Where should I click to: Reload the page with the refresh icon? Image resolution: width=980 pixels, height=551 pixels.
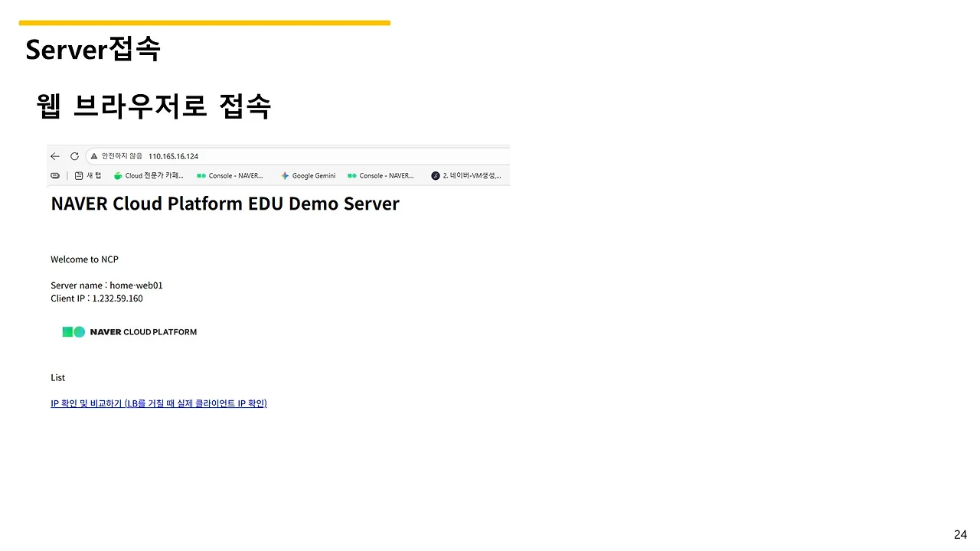tap(74, 156)
